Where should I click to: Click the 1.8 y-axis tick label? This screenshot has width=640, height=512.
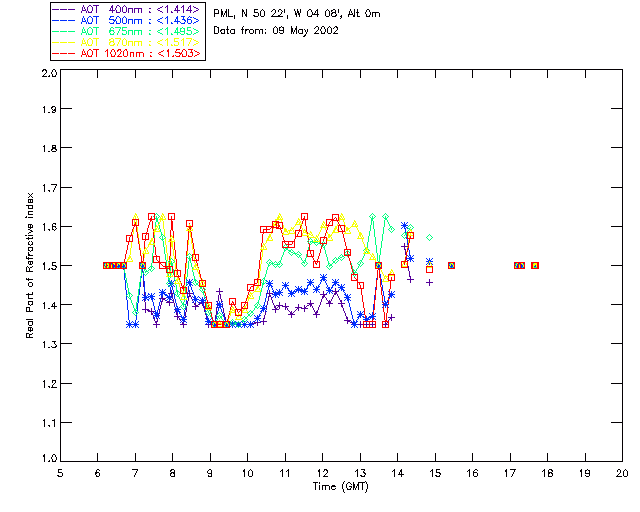[x=49, y=148]
